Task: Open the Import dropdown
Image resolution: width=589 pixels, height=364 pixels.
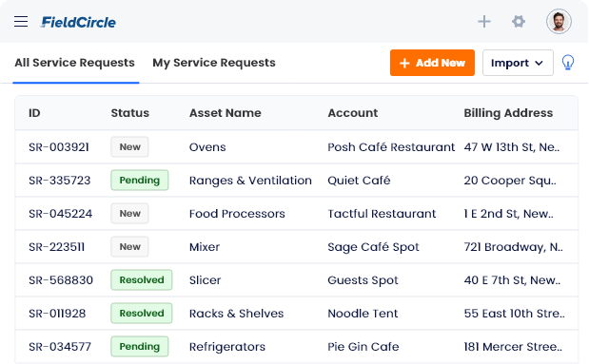Action: coord(518,63)
